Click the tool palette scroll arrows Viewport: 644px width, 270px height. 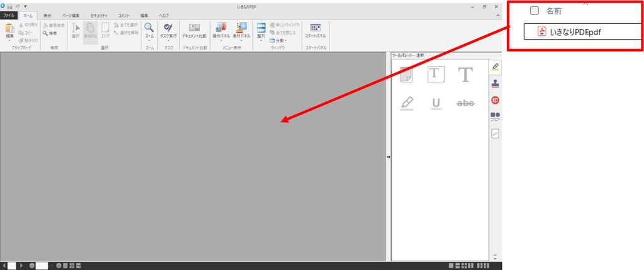(495, 257)
